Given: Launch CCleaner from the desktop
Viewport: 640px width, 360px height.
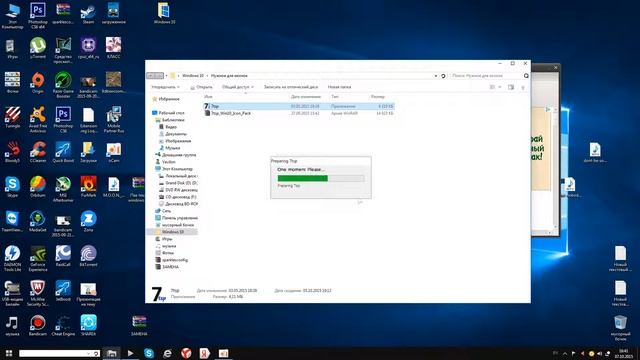Looking at the screenshot, I should coord(38,152).
